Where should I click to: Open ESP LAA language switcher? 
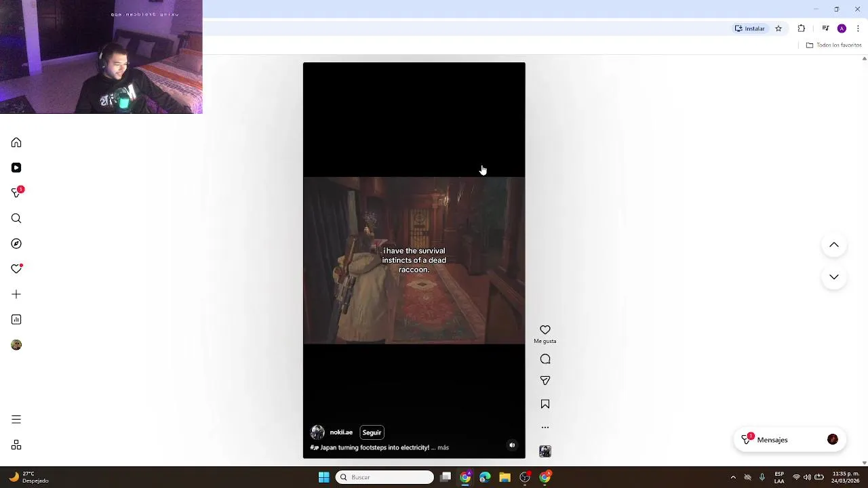click(779, 477)
